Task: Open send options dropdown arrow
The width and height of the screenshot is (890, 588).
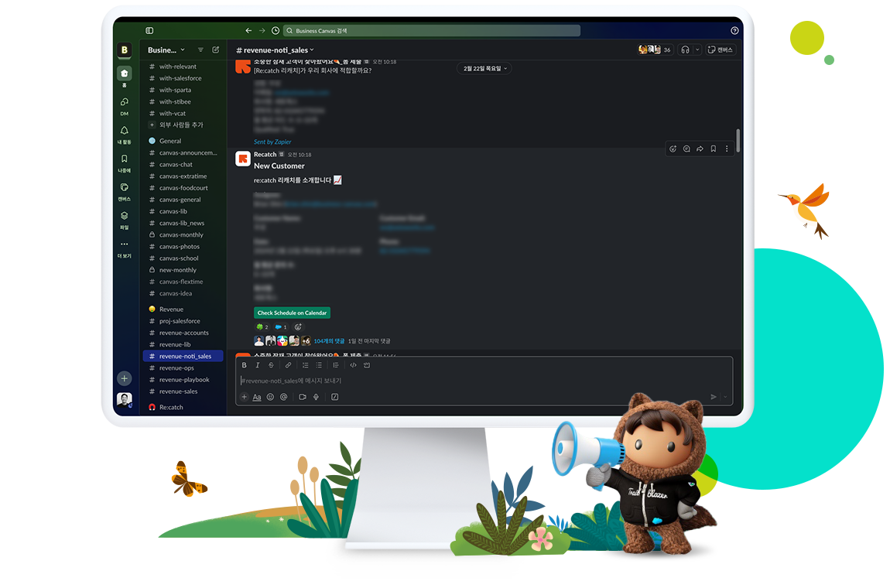Action: click(x=725, y=398)
